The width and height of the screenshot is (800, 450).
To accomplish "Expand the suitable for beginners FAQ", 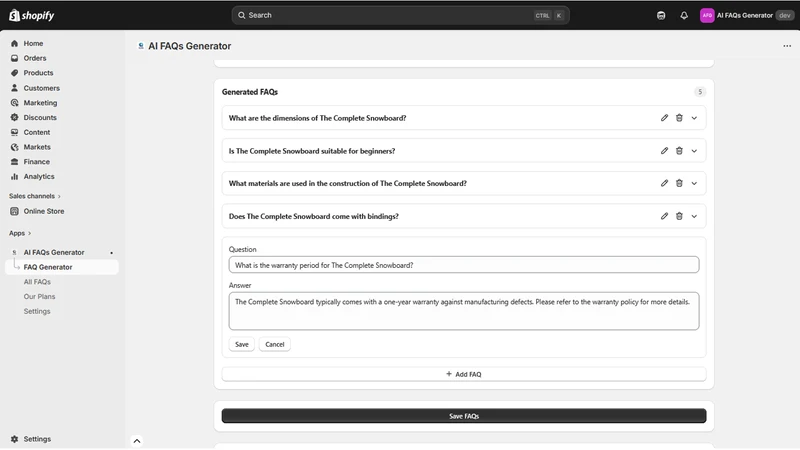I will [694, 151].
